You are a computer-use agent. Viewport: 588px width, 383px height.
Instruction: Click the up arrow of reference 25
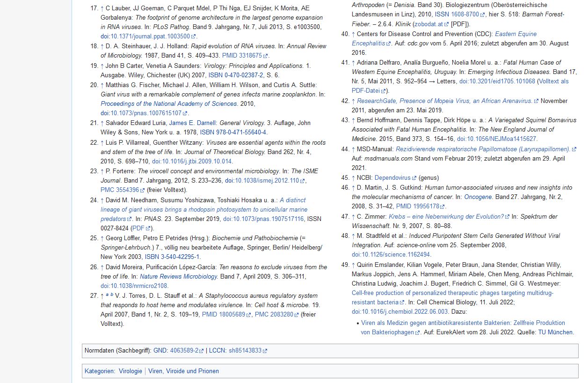pyautogui.click(x=102, y=238)
